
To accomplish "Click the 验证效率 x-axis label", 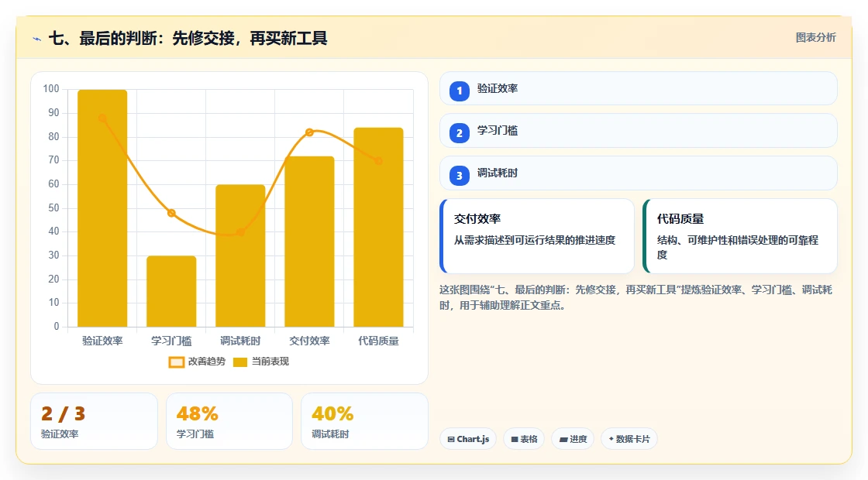I will (102, 341).
